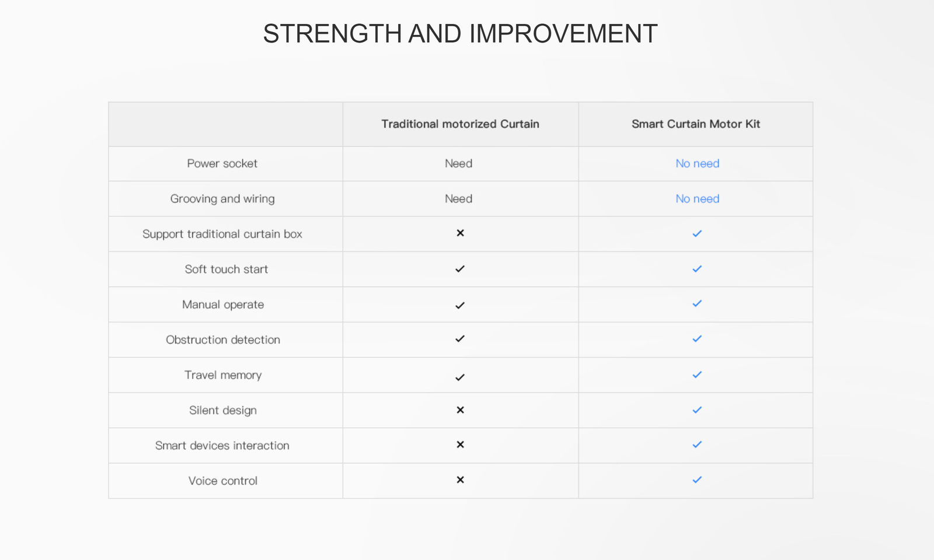The height and width of the screenshot is (560, 934).
Task: Click the Grooving and wiring row label
Action: (x=222, y=199)
